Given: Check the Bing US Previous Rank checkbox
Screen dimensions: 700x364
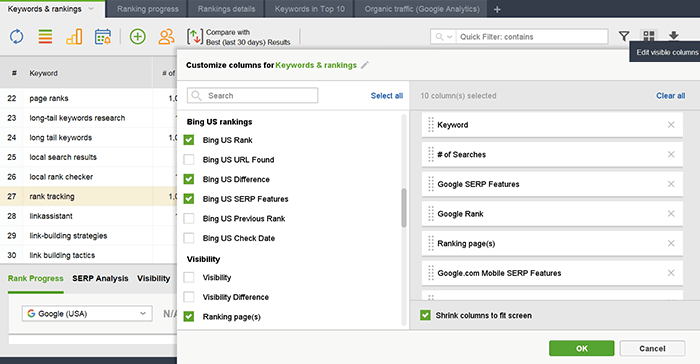Looking at the screenshot, I should tap(189, 218).
